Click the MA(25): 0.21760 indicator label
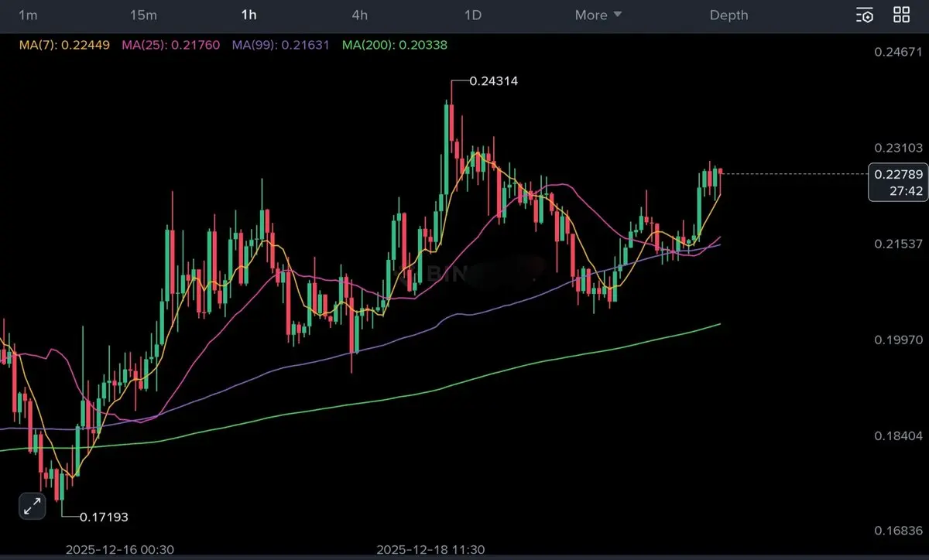Image resolution: width=929 pixels, height=560 pixels. 172,45
